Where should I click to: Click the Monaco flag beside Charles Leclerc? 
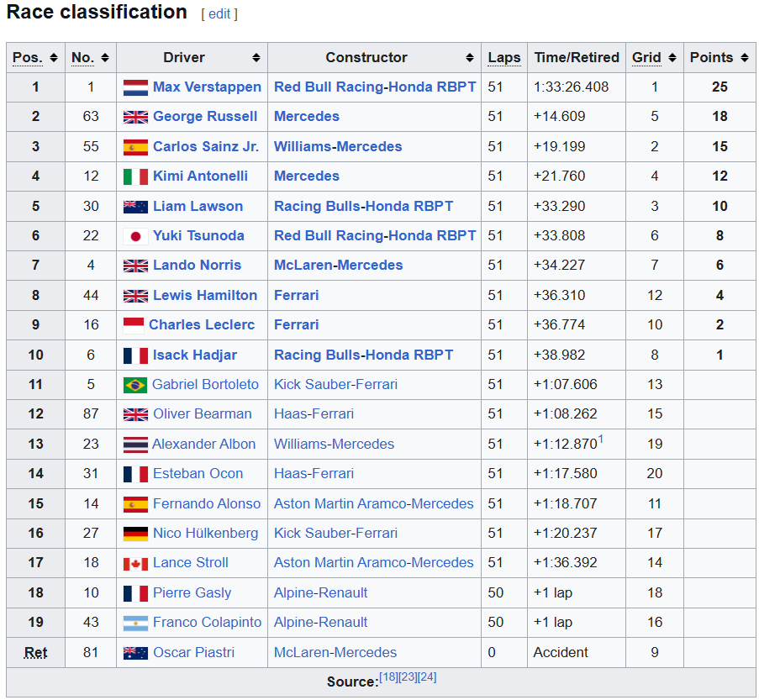click(134, 325)
